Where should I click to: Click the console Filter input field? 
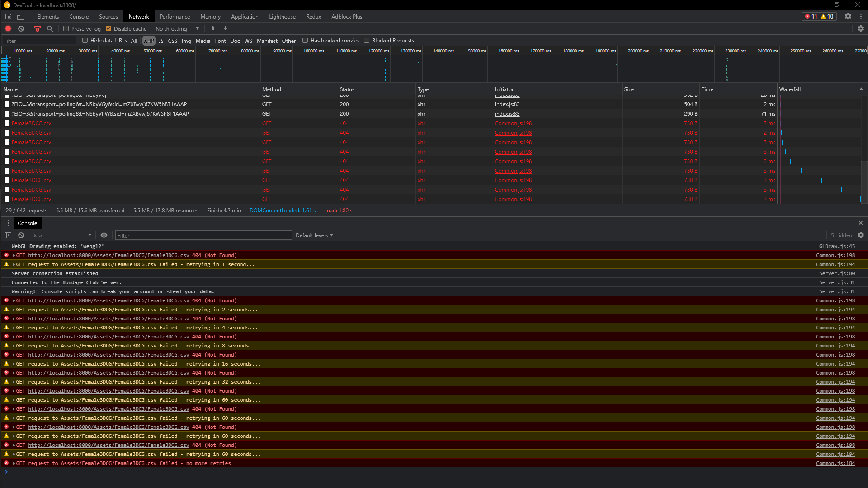(203, 235)
